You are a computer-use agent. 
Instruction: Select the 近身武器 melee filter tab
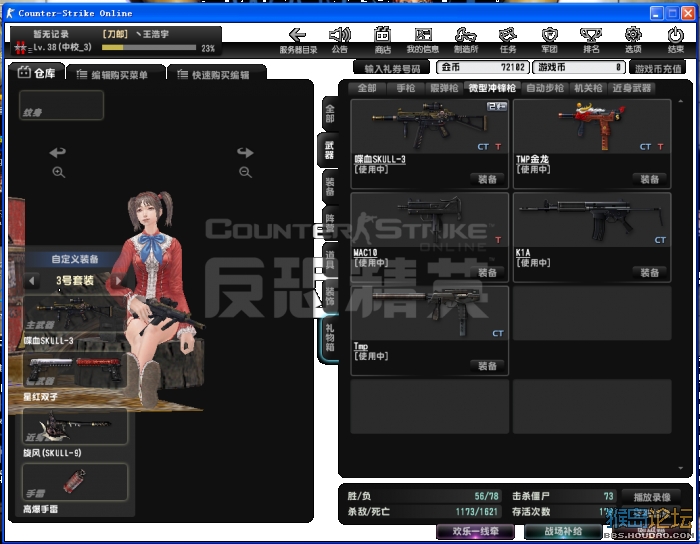pyautogui.click(x=632, y=88)
